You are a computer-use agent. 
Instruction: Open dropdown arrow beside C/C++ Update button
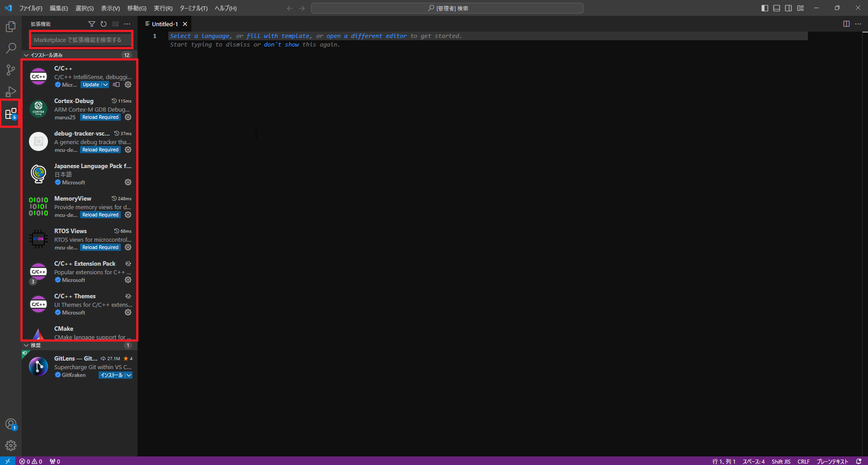105,85
